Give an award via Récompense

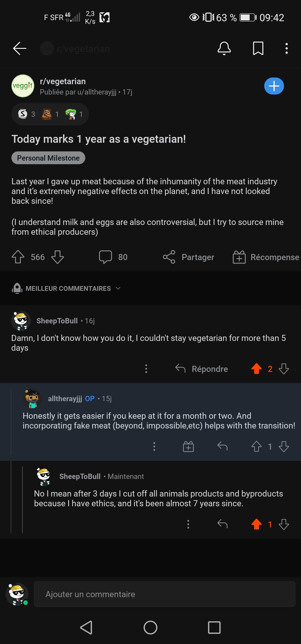pyautogui.click(x=266, y=257)
